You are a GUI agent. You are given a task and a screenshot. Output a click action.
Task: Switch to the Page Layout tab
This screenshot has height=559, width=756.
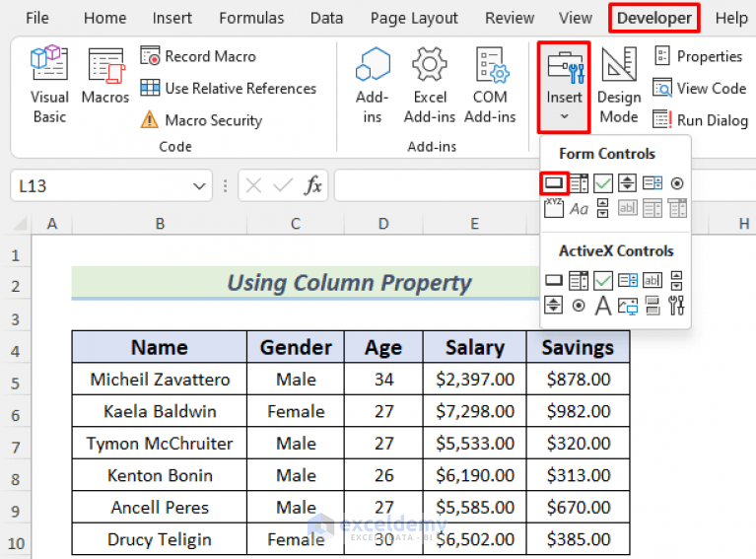pos(414,19)
